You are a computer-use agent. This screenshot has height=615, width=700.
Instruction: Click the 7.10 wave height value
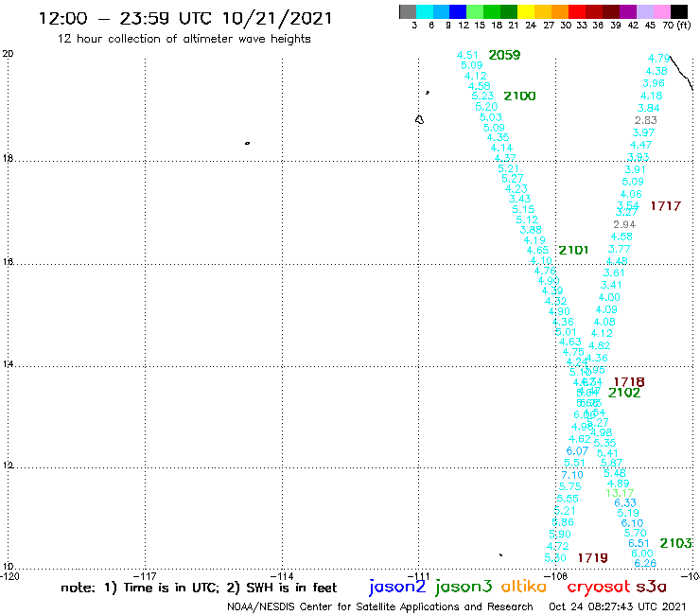tap(572, 475)
